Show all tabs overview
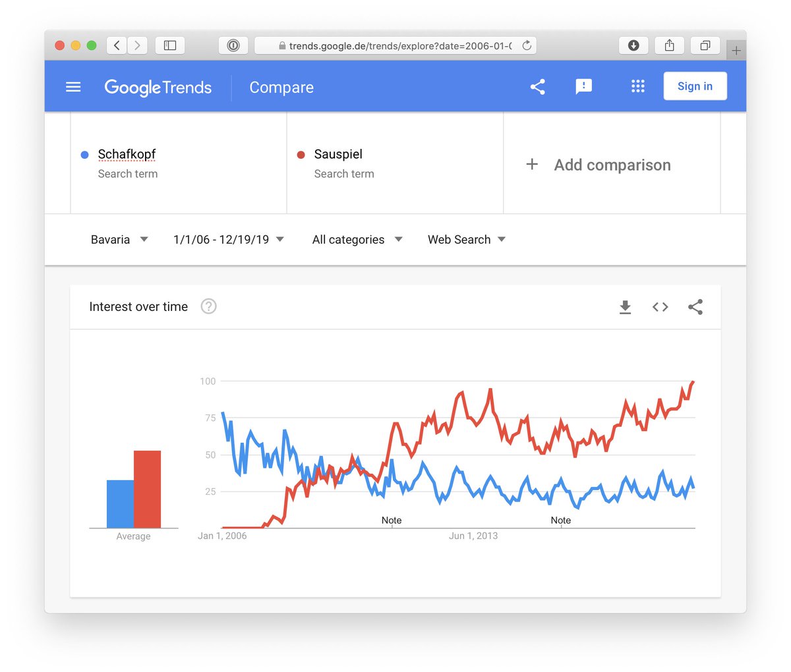791x672 pixels. tap(705, 45)
